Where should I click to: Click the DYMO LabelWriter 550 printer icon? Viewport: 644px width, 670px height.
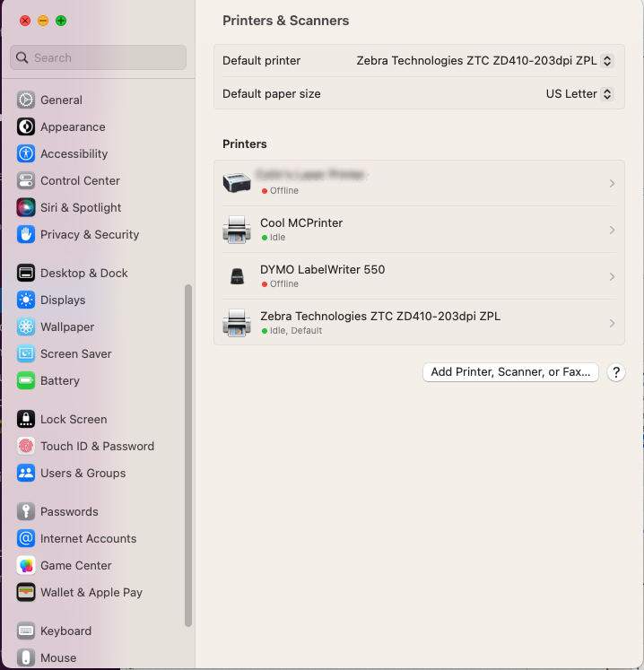point(237,276)
